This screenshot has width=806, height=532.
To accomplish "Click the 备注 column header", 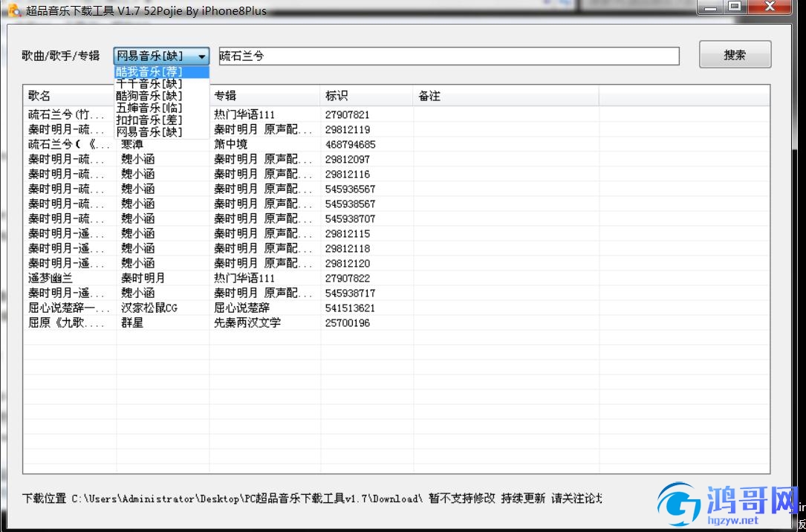I will [x=506, y=96].
